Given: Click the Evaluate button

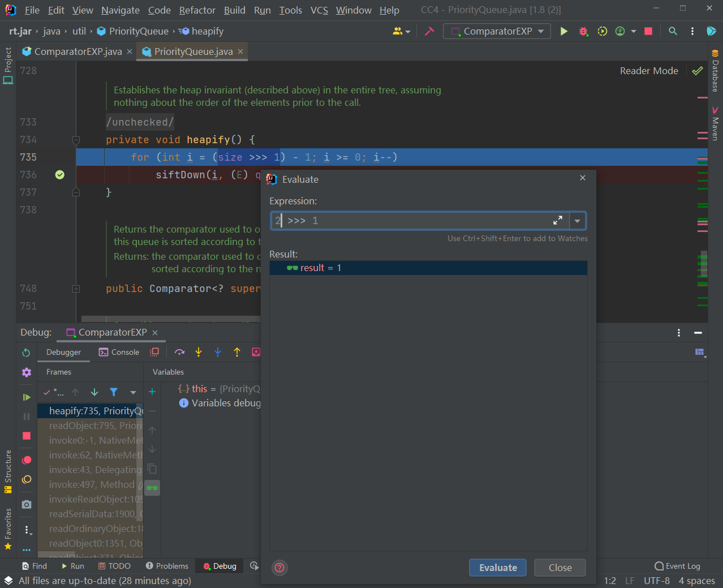Looking at the screenshot, I should pyautogui.click(x=497, y=567).
